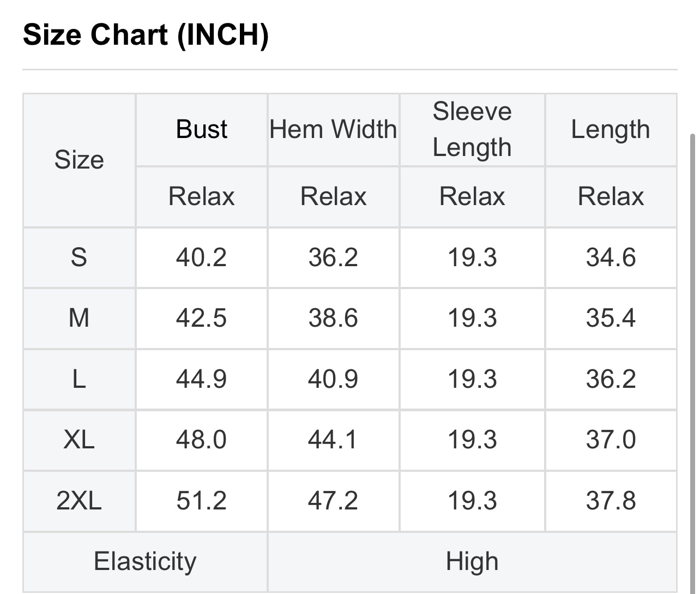Click the S size row label
700x594 pixels.
coord(79,257)
